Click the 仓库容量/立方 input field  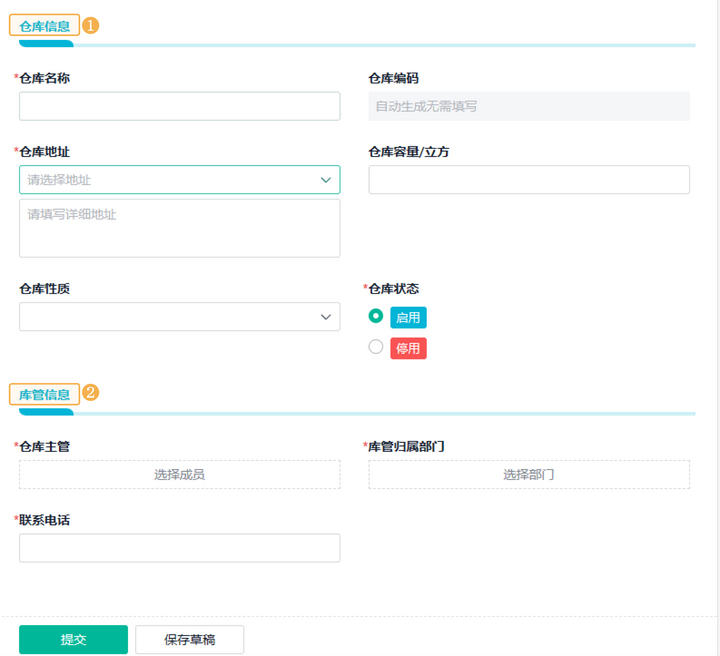[x=529, y=180]
